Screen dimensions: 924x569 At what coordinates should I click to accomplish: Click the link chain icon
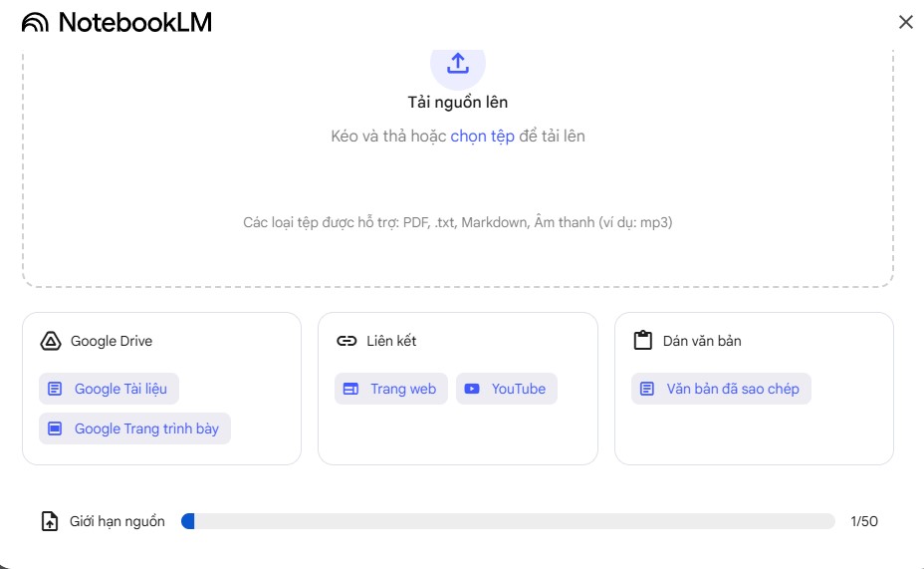(346, 341)
